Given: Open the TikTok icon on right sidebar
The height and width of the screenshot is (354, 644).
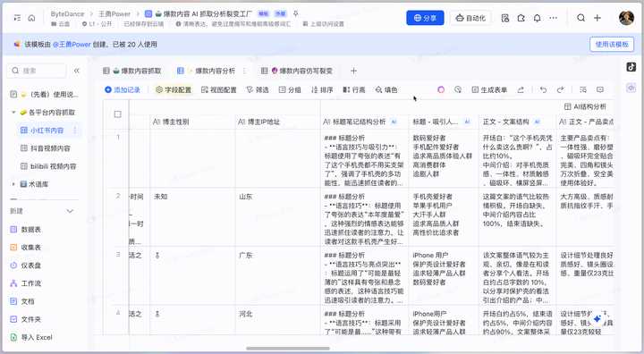Looking at the screenshot, I should [x=631, y=67].
